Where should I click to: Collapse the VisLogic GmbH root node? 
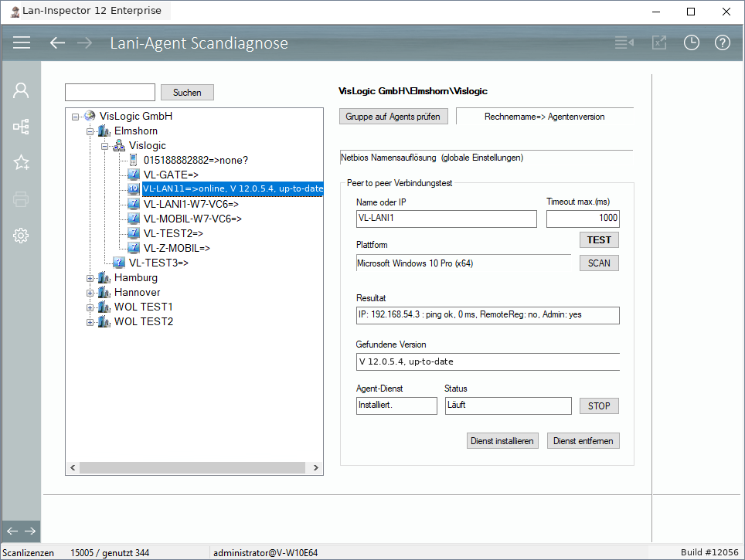tap(75, 117)
